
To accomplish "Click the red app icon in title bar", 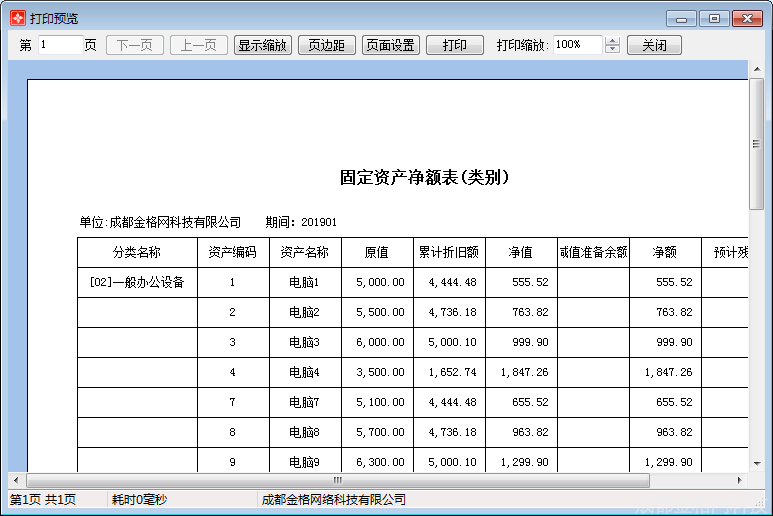I will 17,19.
